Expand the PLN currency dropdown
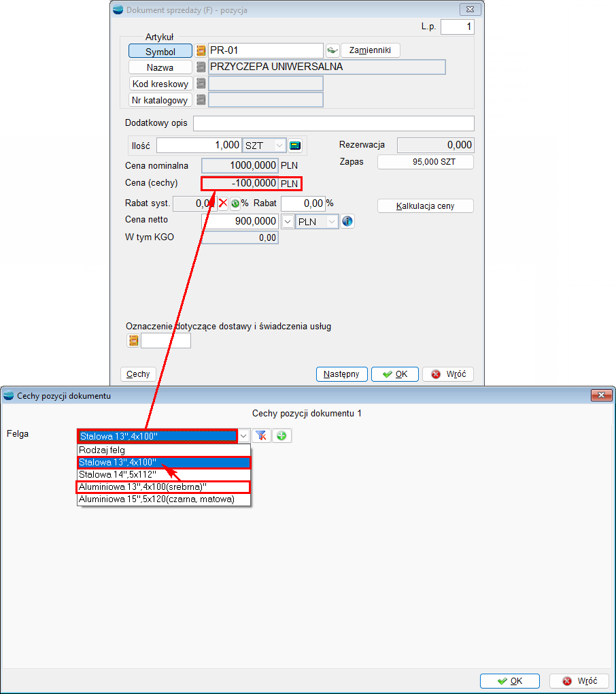The height and width of the screenshot is (694, 616). [332, 222]
